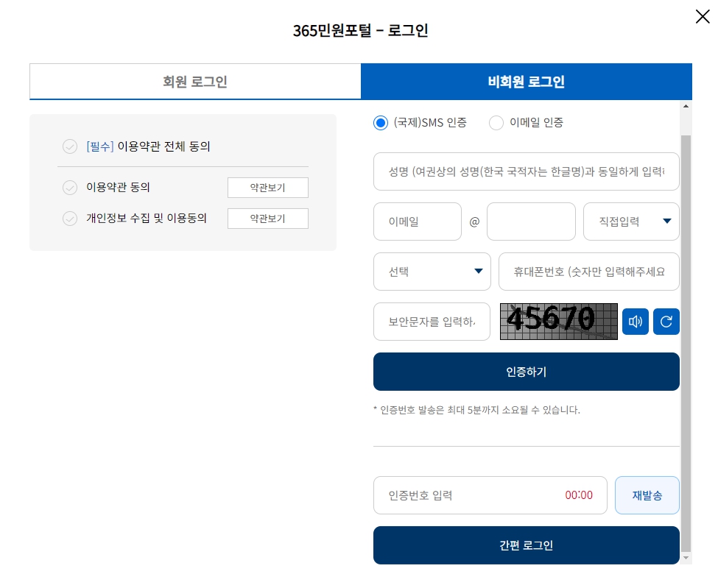This screenshot has height=588, width=718.
Task: Check the agree to all terms circle
Action: (70, 146)
